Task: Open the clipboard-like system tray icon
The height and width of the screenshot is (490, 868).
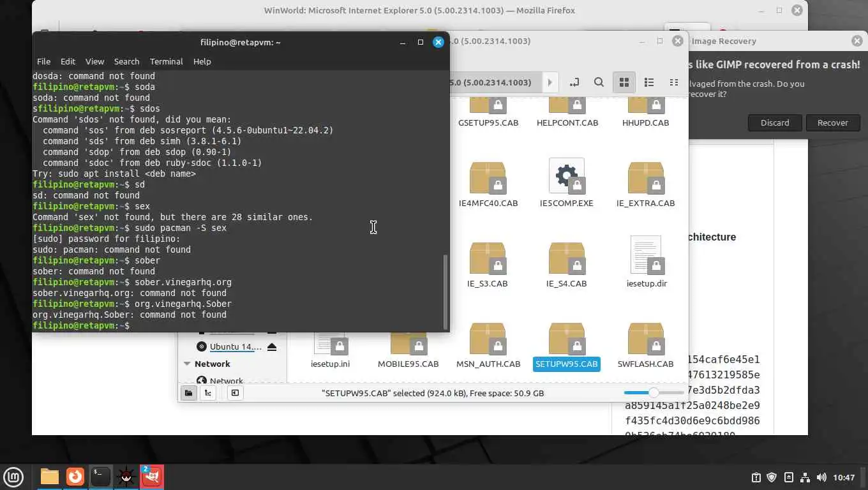Action: 756,477
